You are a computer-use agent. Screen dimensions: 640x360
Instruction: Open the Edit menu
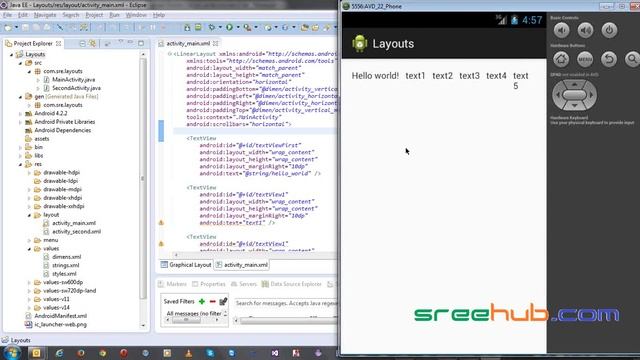pos(23,15)
